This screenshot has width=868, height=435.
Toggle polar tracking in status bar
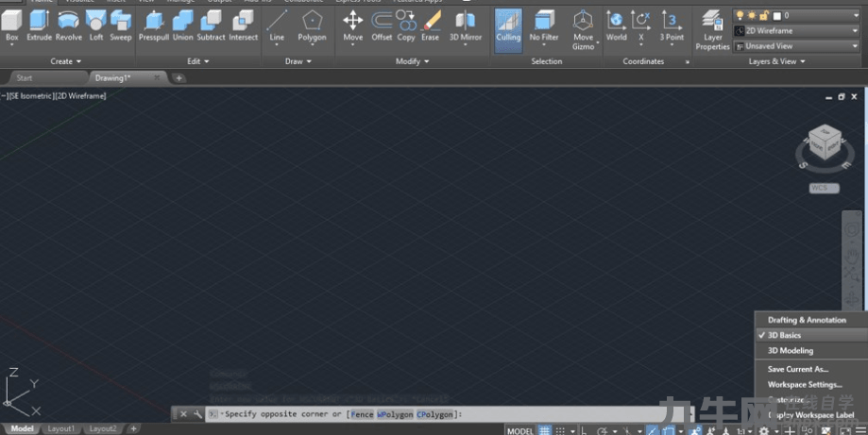(602, 430)
